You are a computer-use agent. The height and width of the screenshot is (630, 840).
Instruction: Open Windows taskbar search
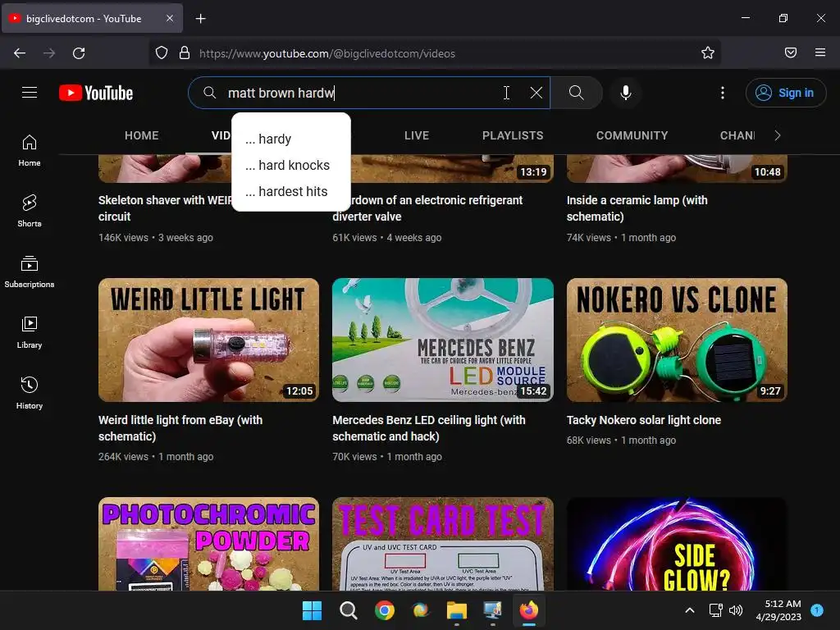click(348, 610)
